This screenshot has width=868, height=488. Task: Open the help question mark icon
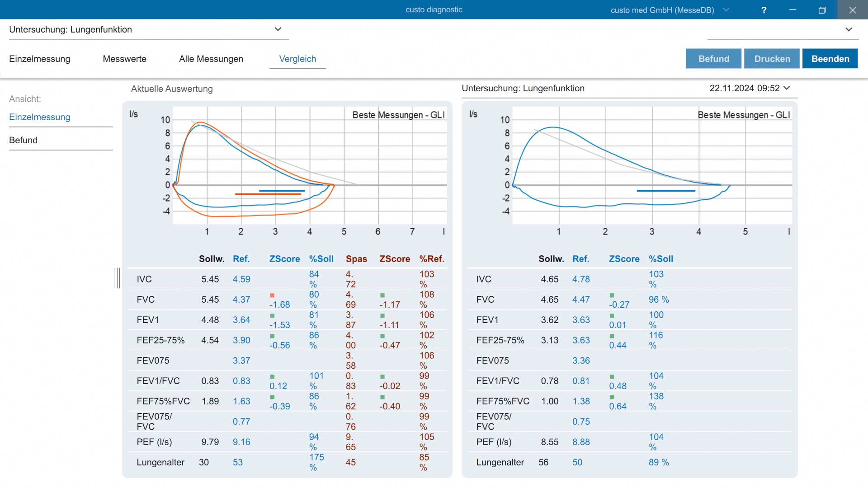(764, 10)
